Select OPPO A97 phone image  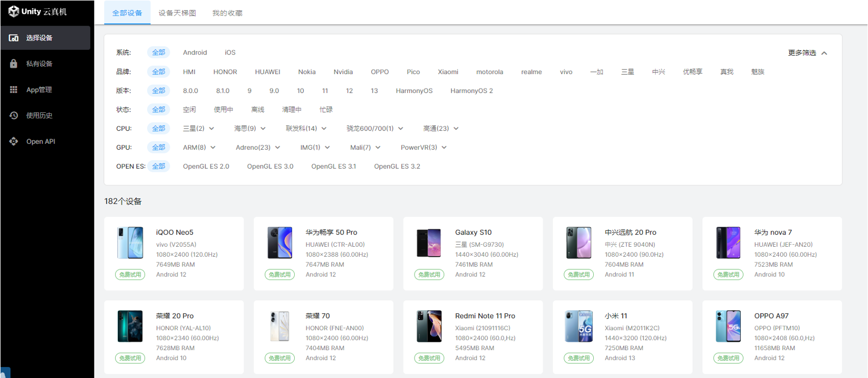[x=728, y=326]
